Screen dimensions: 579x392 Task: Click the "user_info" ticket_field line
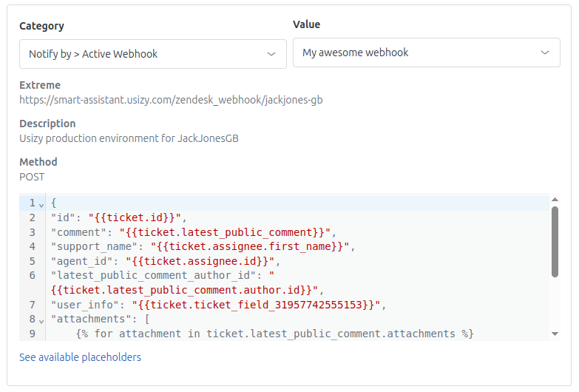[218, 305]
